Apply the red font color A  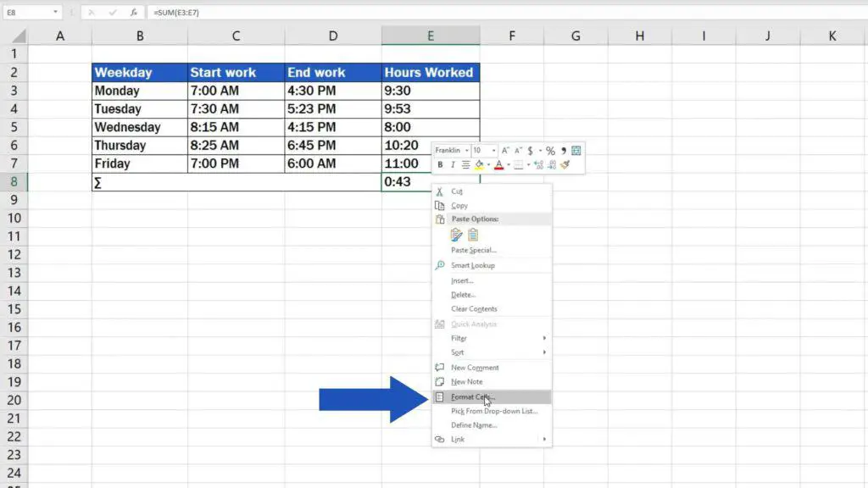coord(498,165)
